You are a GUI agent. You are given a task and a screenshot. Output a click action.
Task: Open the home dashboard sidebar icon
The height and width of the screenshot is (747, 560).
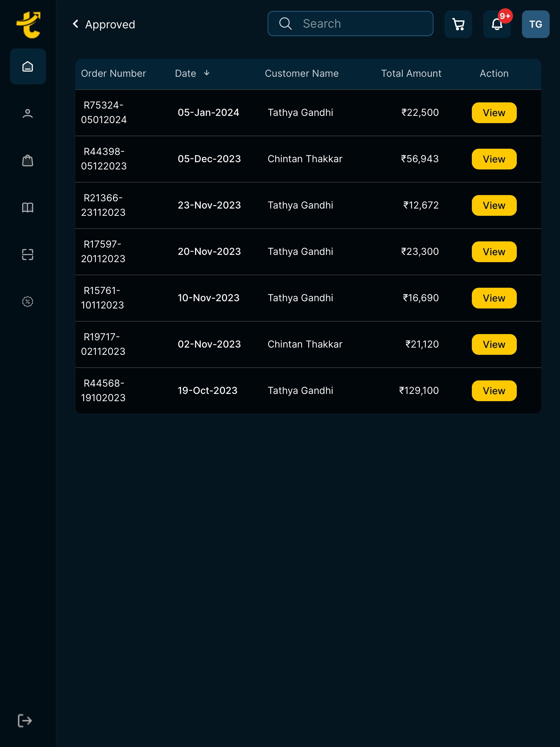[28, 66]
